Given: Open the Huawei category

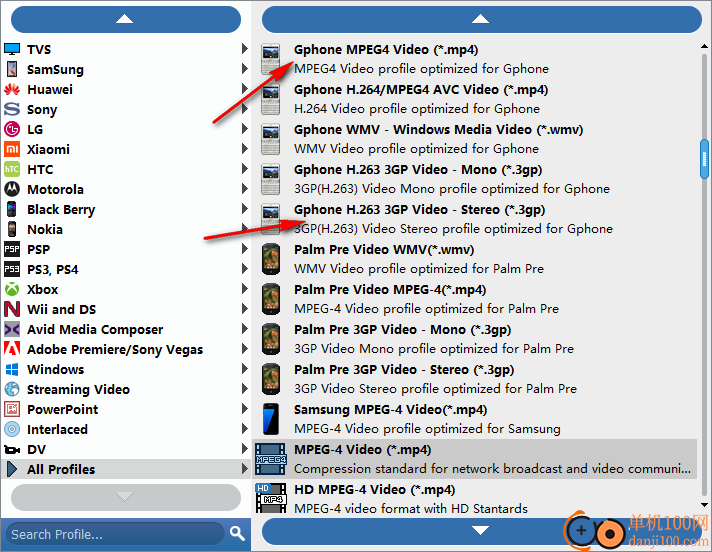Looking at the screenshot, I should 126,89.
